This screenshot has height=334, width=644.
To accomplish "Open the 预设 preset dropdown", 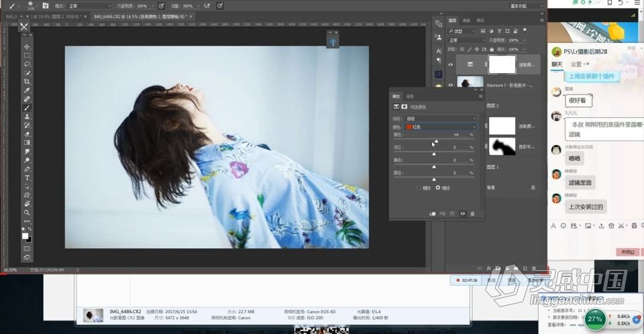I will pos(440,118).
